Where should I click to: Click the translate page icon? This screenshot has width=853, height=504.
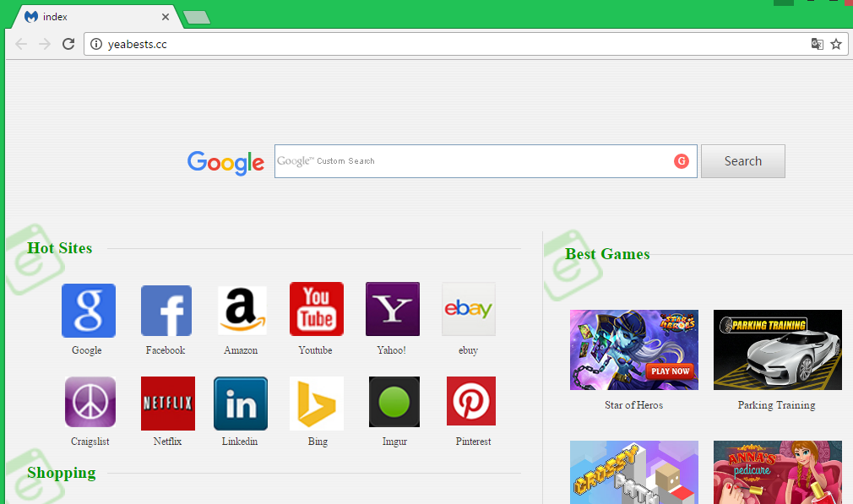pyautogui.click(x=817, y=44)
